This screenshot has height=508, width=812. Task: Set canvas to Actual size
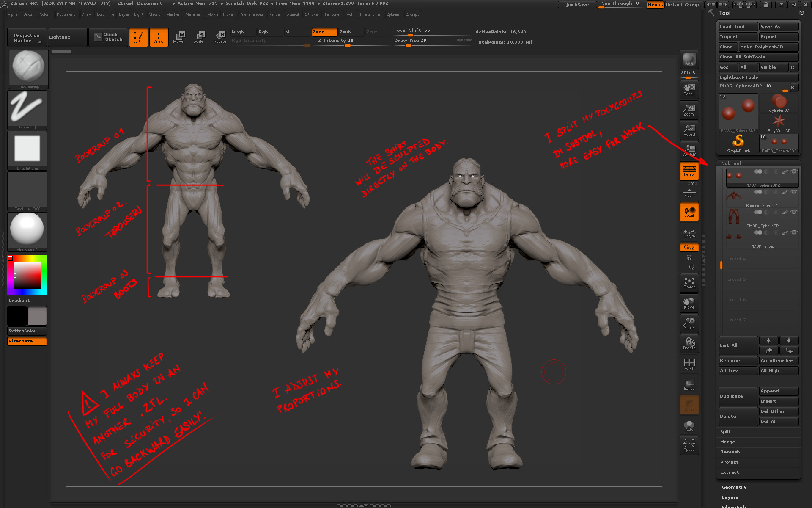(x=689, y=130)
